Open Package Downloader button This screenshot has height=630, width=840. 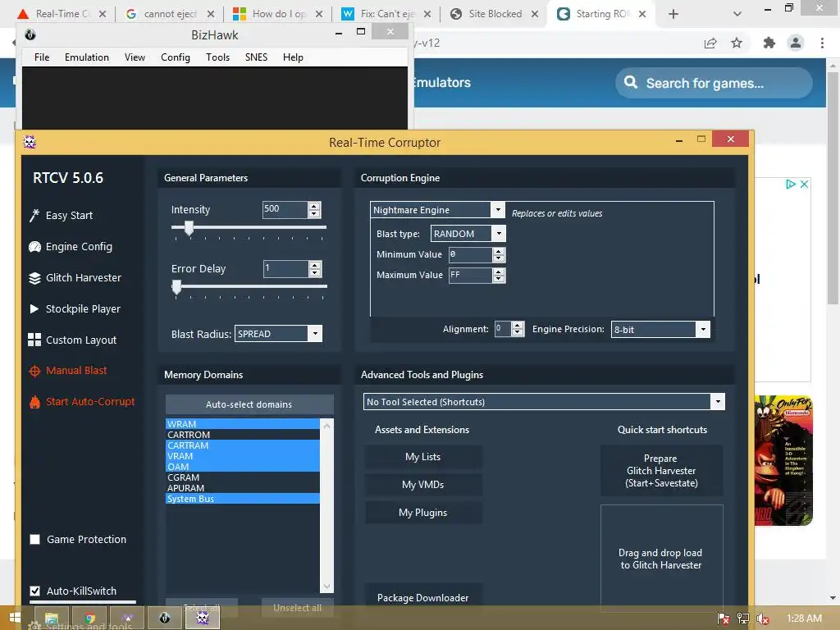click(x=423, y=597)
